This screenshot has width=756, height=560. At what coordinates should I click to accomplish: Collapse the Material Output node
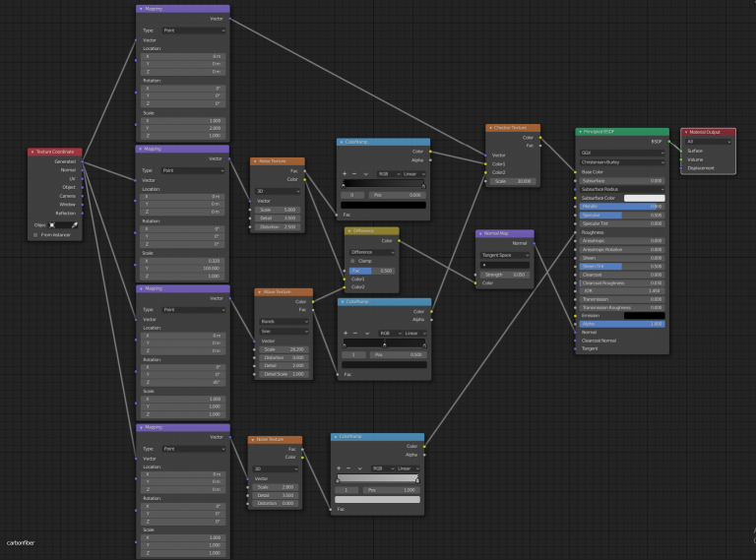pos(686,131)
